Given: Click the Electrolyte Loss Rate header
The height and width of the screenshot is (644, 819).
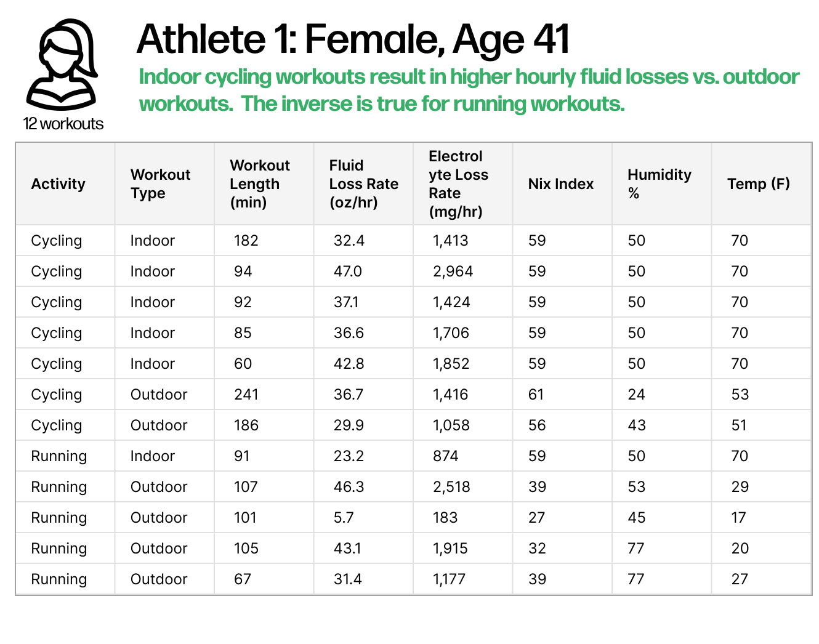Looking at the screenshot, I should [458, 184].
